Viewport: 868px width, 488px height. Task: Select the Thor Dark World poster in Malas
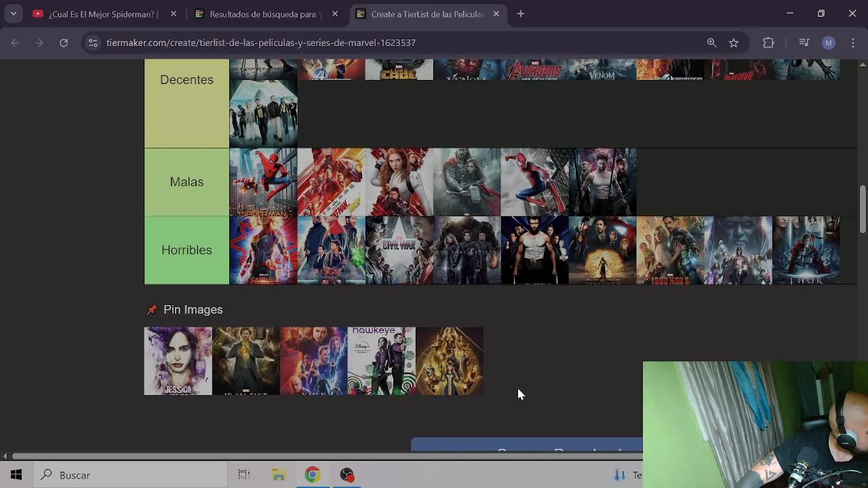(x=467, y=182)
